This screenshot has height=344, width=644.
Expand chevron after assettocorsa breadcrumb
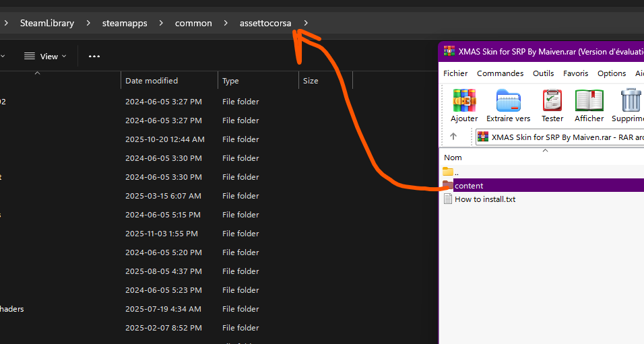[306, 23]
